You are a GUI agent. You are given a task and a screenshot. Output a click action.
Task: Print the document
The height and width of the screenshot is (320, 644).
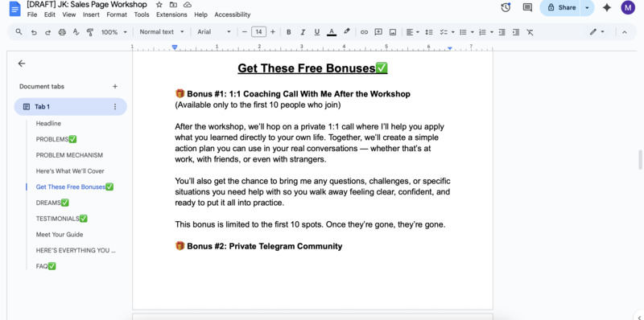pyautogui.click(x=62, y=32)
